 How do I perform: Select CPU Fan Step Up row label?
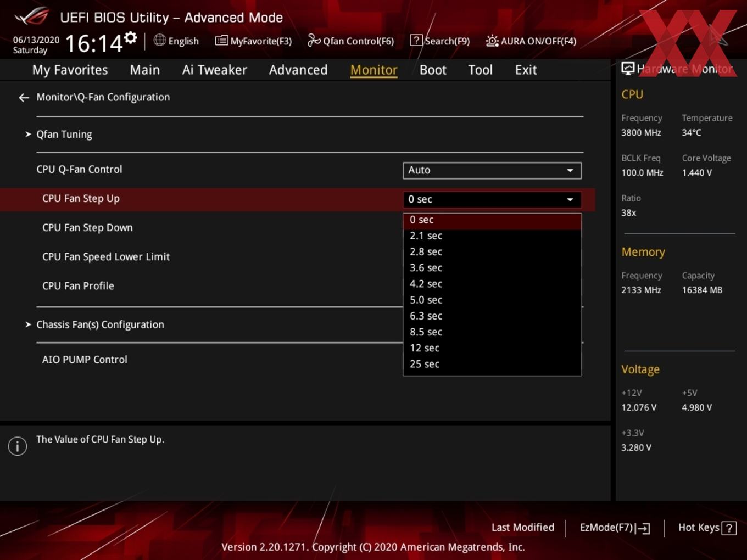pos(81,199)
